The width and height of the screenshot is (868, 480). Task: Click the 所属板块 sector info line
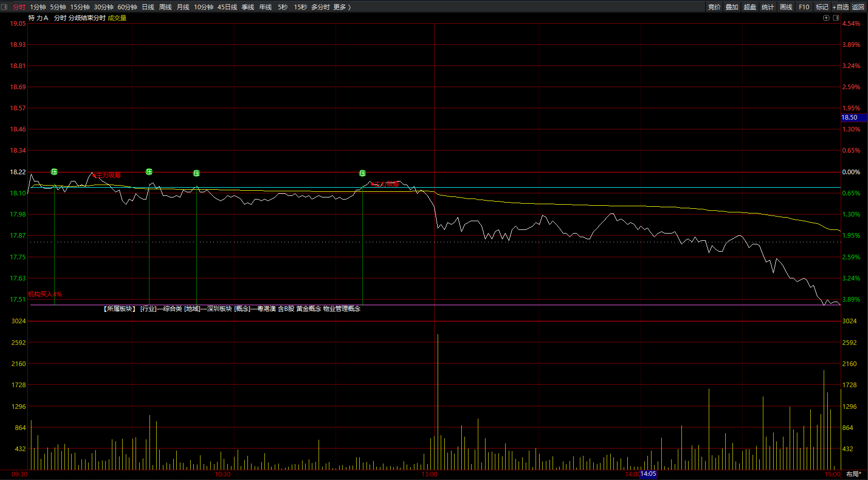point(231,308)
